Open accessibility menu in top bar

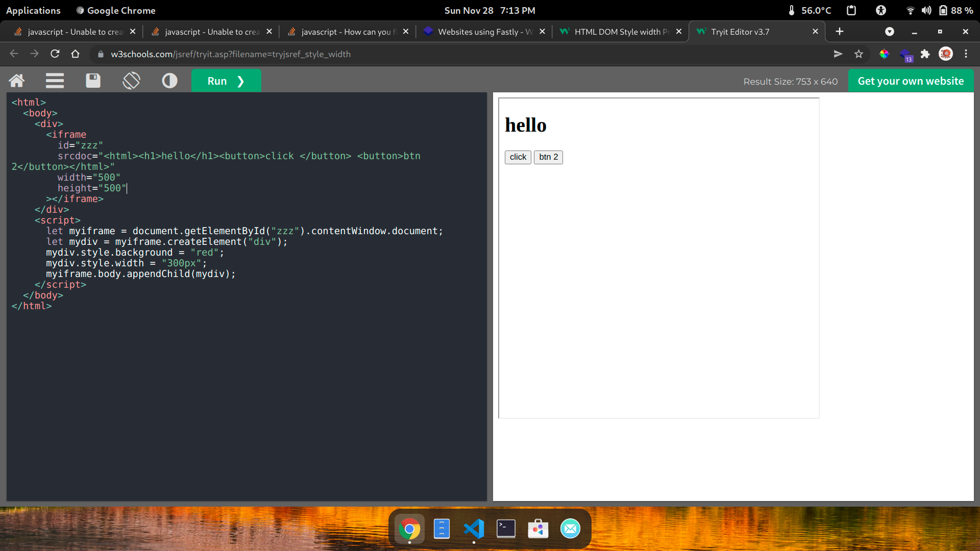[x=880, y=10]
